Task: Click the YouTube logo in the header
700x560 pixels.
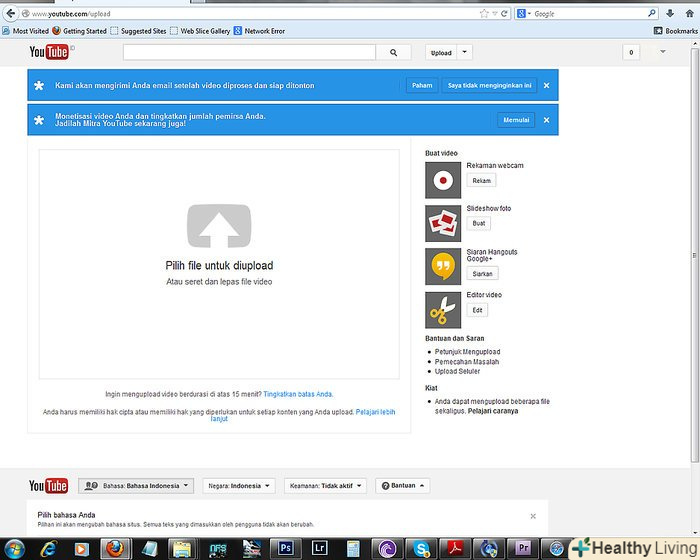Action: pos(47,53)
